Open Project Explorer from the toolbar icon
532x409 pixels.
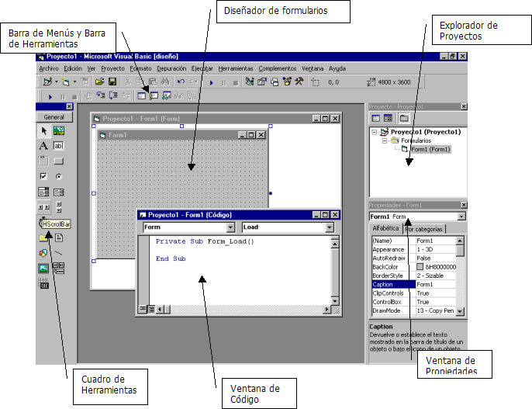(x=250, y=81)
